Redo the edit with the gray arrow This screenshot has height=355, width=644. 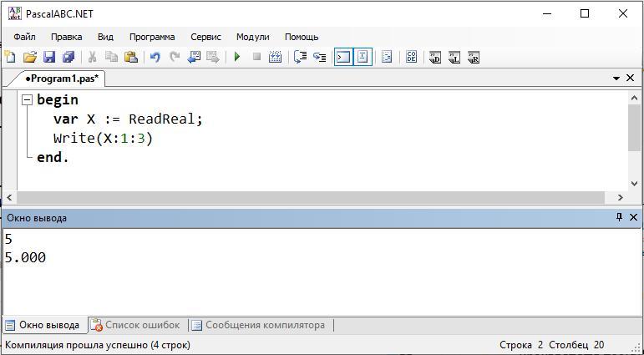coord(175,57)
